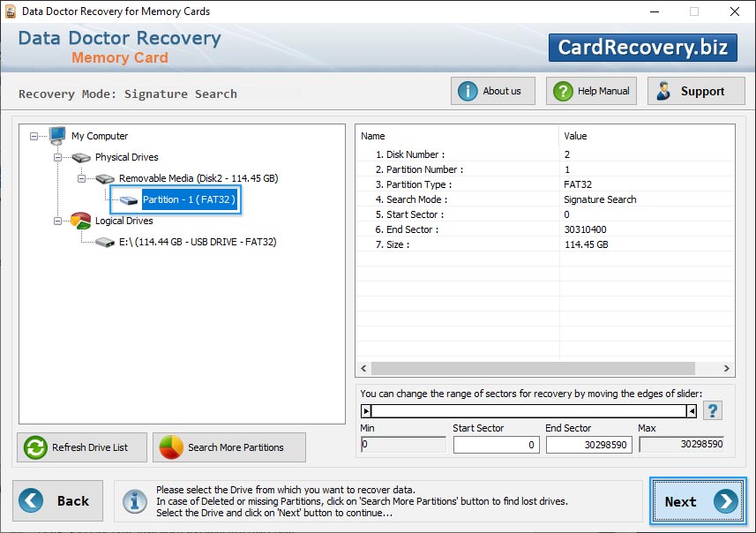Click the End Sector input field
This screenshot has height=533, width=756.
point(588,445)
